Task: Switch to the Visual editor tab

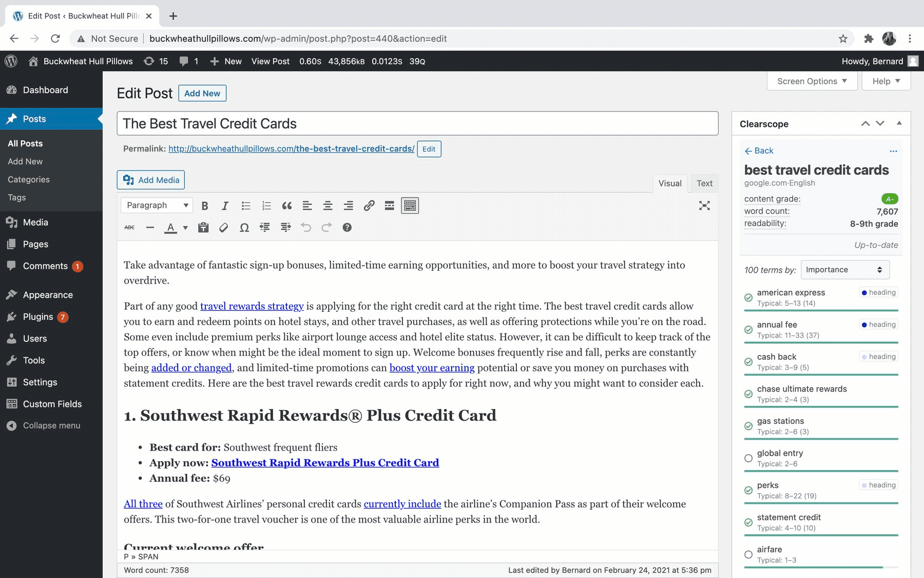Action: pos(670,183)
